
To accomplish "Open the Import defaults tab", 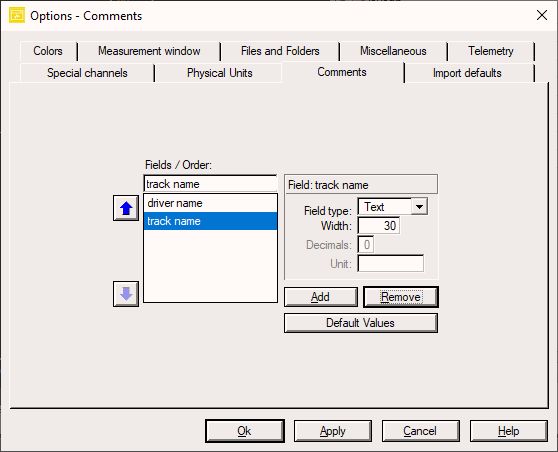I will (x=467, y=73).
